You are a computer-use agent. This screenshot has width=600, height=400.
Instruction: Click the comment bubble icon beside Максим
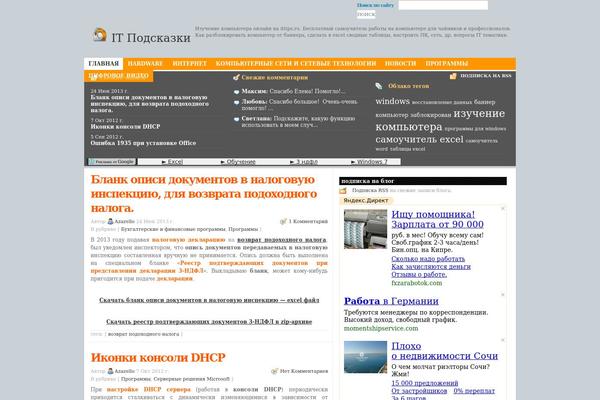click(236, 92)
